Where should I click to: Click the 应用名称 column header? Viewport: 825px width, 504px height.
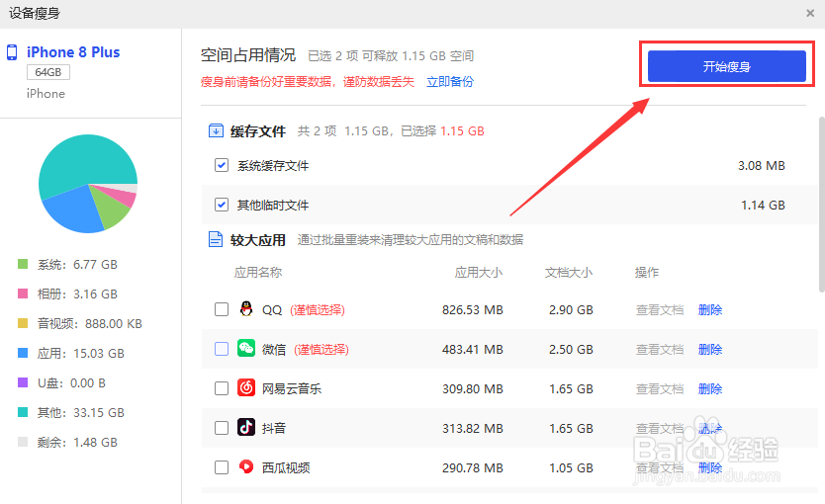click(258, 272)
